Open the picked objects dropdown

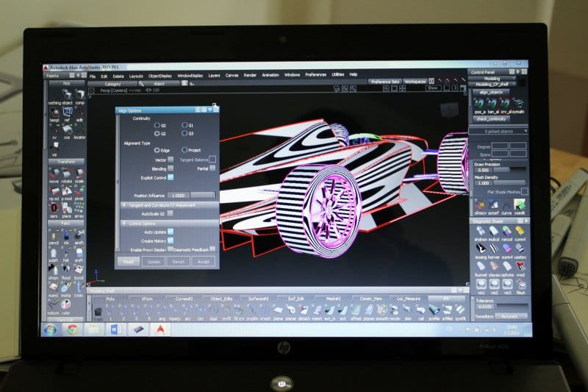tap(498, 132)
